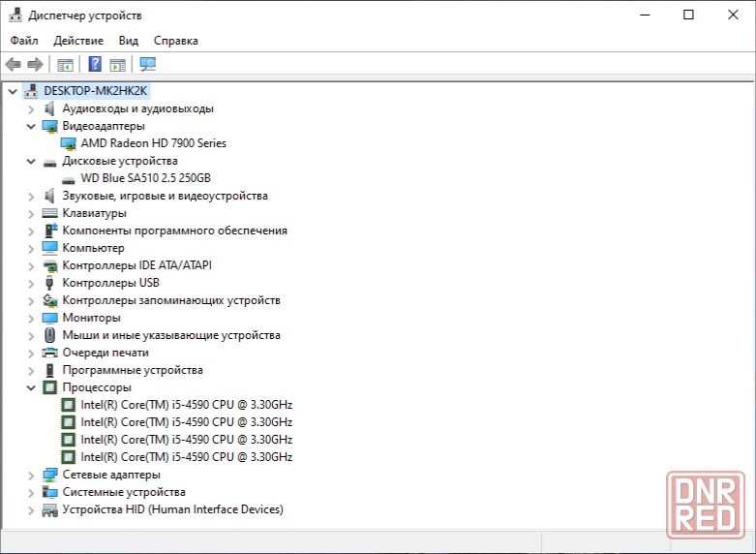756x554 pixels.
Task: Click the mouse icon for Мыши и иные указывающие устройства
Action: [x=49, y=335]
